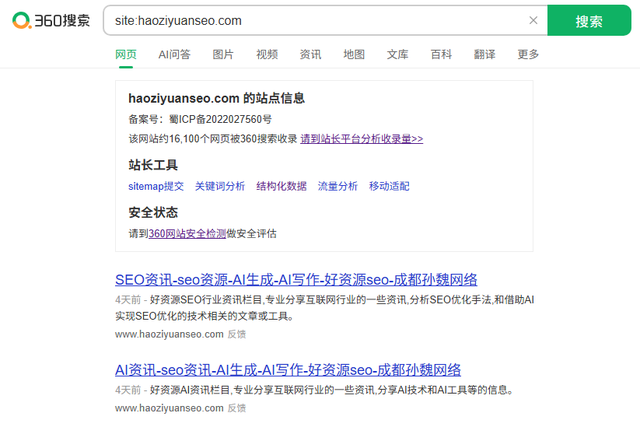Screen dimensions: 640x427
Task: Open the 流量分析 tool link
Action: click(338, 186)
